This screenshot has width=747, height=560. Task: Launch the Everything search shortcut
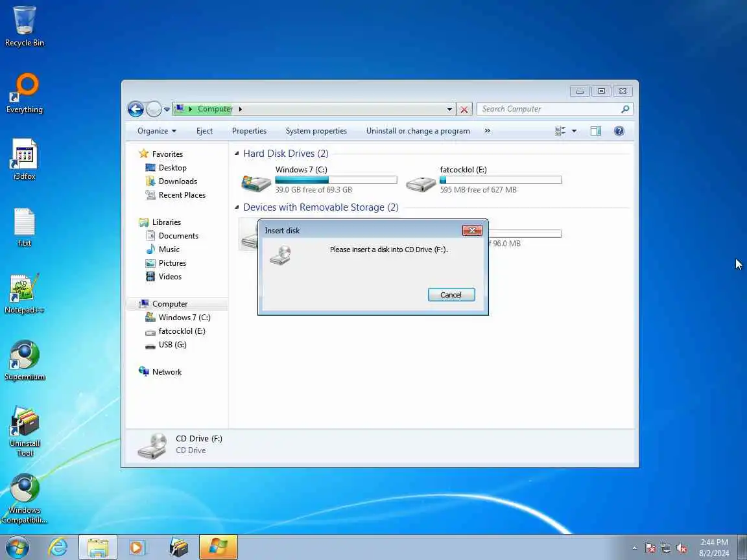coord(24,93)
